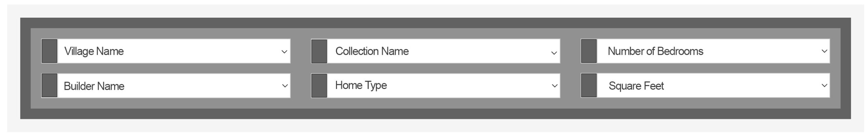Click the dark square beside Collection Name
Screen dimensions: 868x140
click(319, 51)
